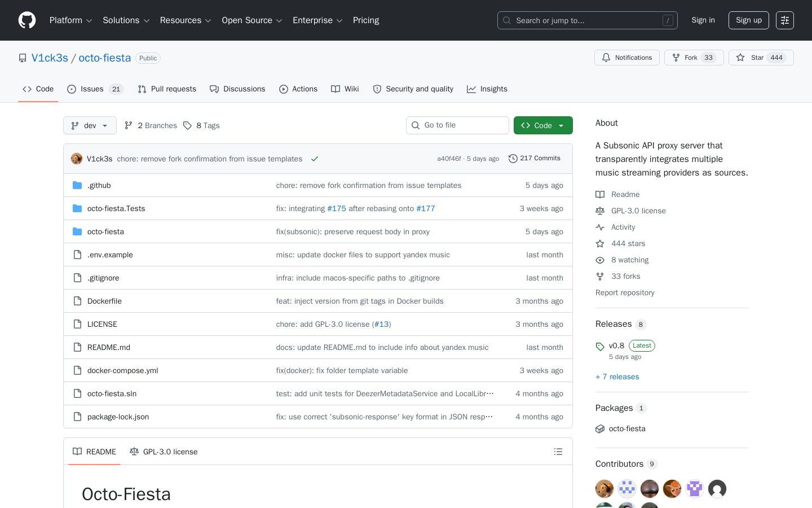Open issue #175 link
This screenshot has height=508, width=812.
[337, 208]
